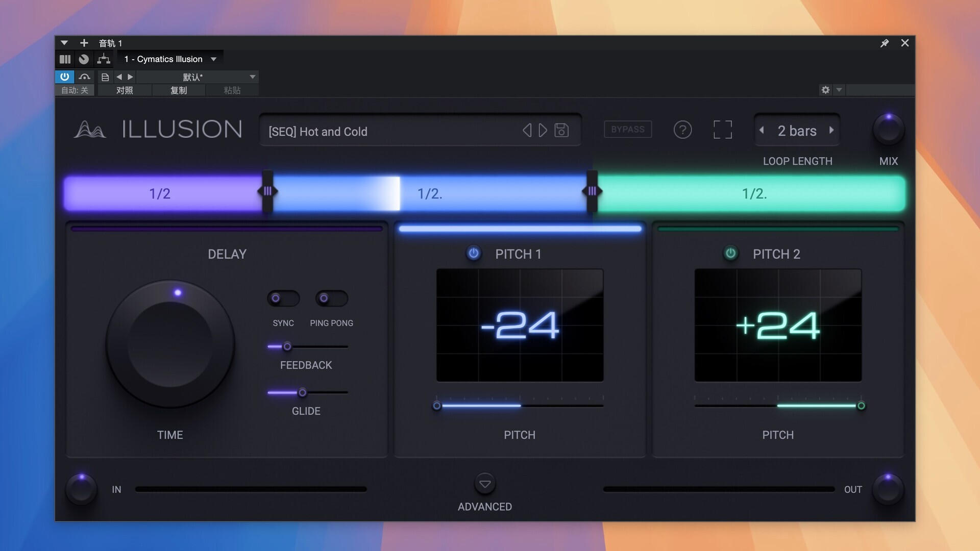
Task: Toggle the PITCH 2 power button
Action: (731, 253)
